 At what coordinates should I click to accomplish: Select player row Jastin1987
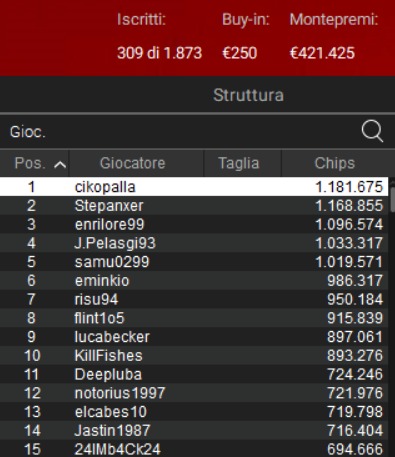coord(194,430)
